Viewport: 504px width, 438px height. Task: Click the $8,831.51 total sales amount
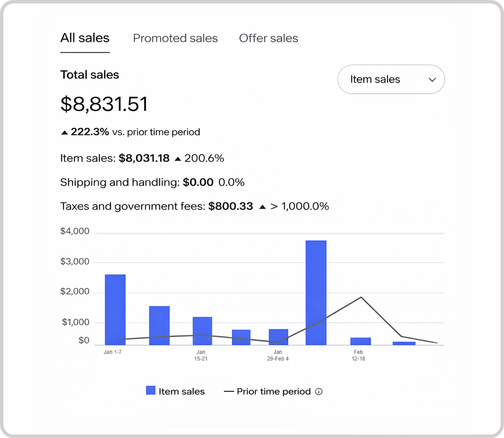[104, 104]
